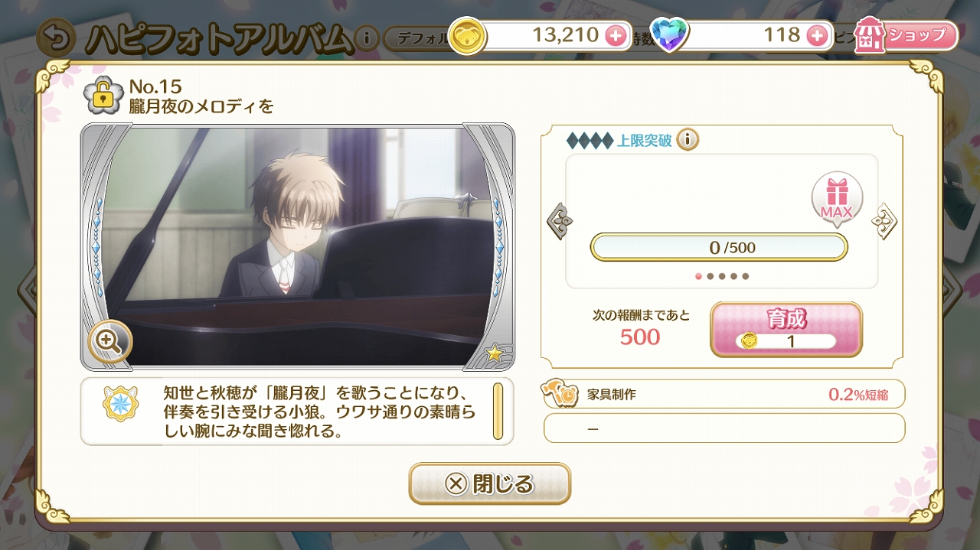Screen dimensions: 980x550
Task: Add more gold coins with plus icon
Action: (615, 35)
